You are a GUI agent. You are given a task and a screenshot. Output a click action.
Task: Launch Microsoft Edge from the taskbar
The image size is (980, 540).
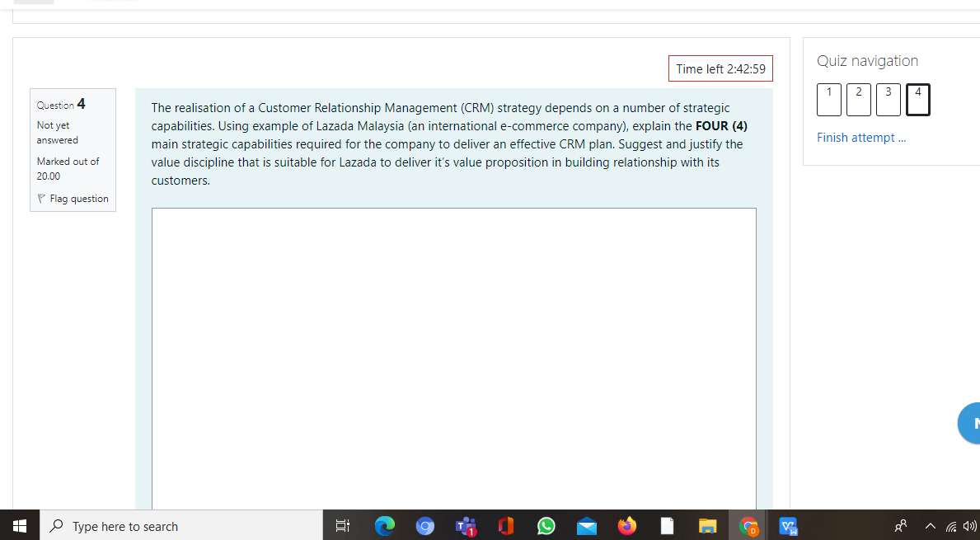[x=384, y=526]
